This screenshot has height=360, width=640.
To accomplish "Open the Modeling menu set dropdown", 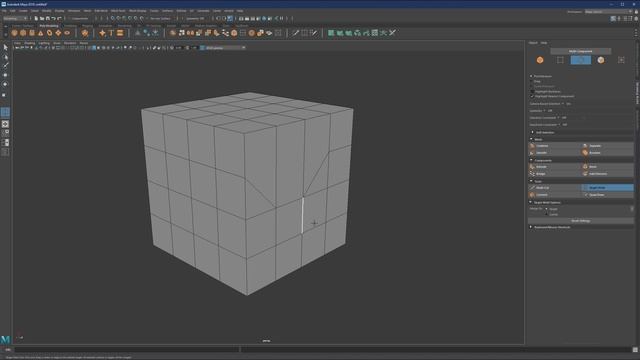I will point(15,18).
